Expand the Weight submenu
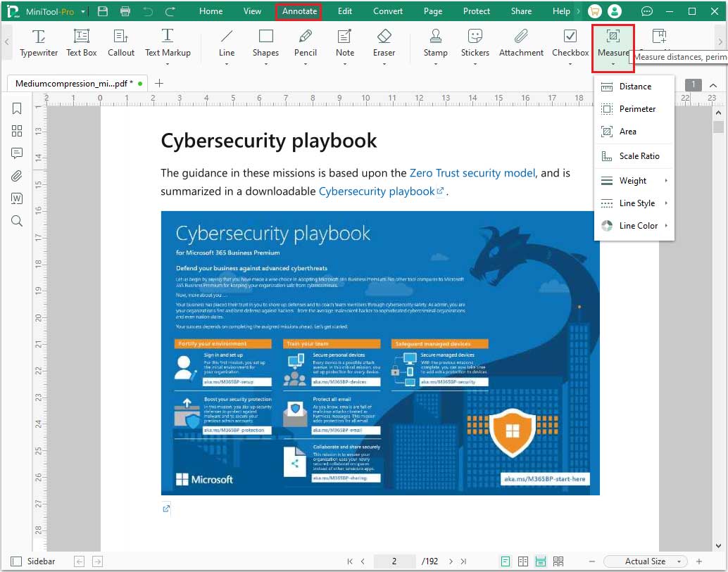The image size is (728, 572). click(634, 180)
